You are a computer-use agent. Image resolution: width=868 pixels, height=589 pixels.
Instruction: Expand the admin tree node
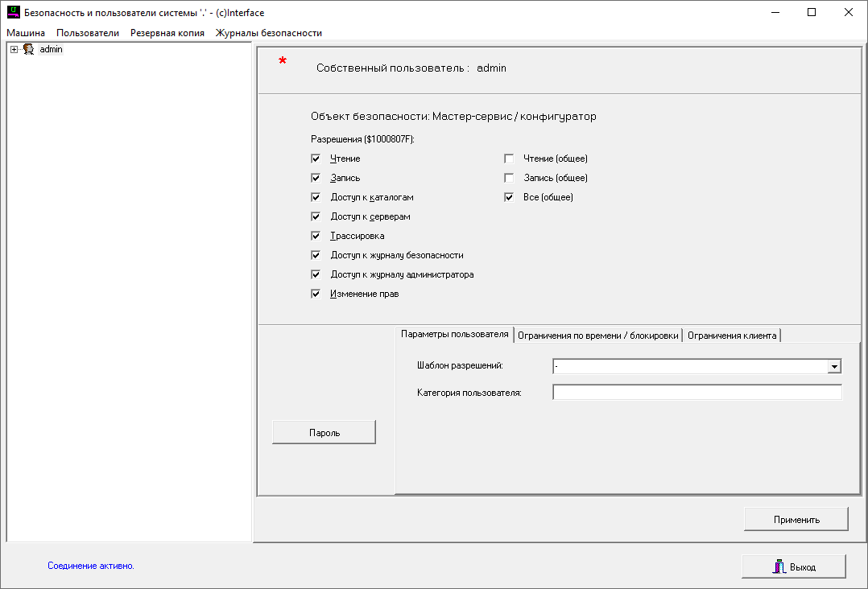point(14,50)
